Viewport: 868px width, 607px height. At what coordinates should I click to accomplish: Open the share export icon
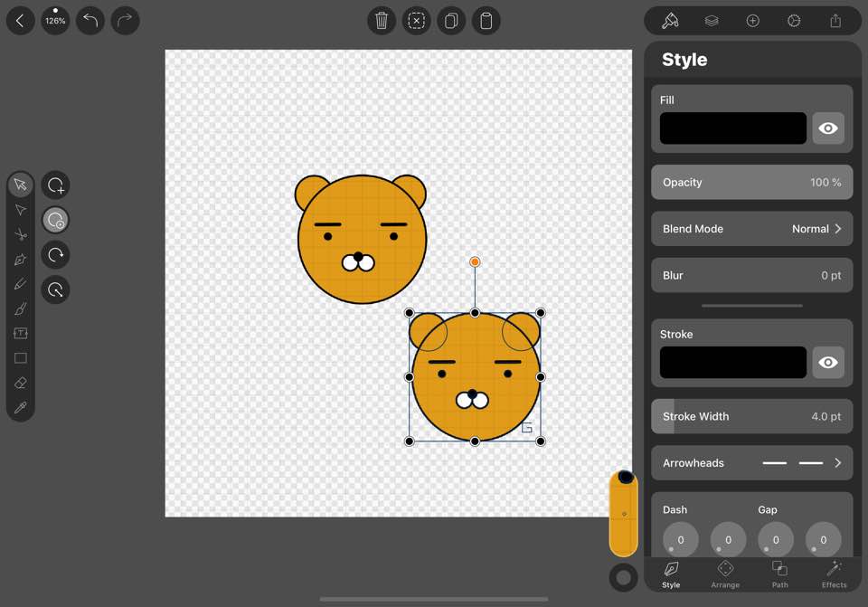pos(835,21)
